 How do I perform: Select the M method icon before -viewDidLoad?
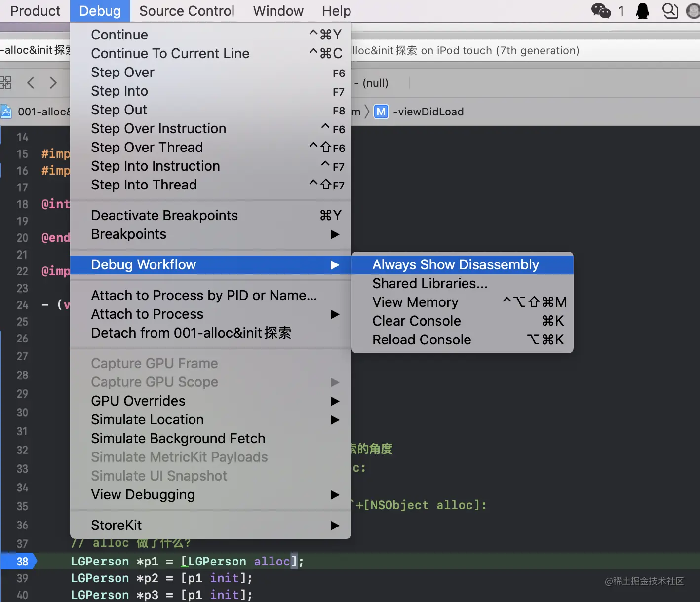click(x=381, y=112)
